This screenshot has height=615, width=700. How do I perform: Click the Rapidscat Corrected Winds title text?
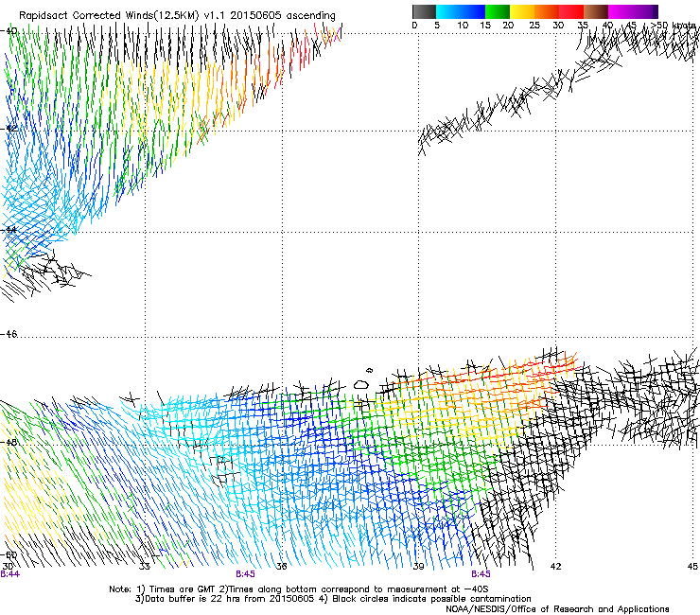tap(177, 15)
